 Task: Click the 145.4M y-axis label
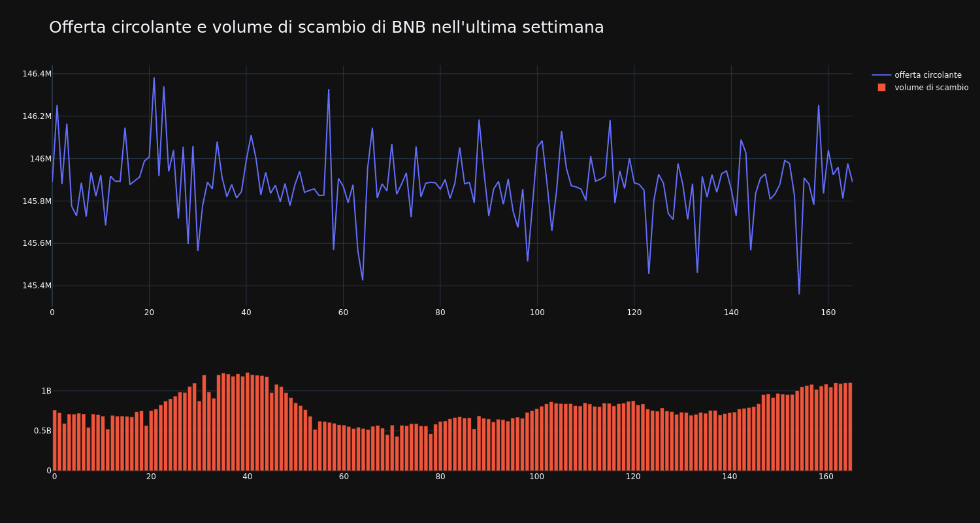tap(37, 286)
